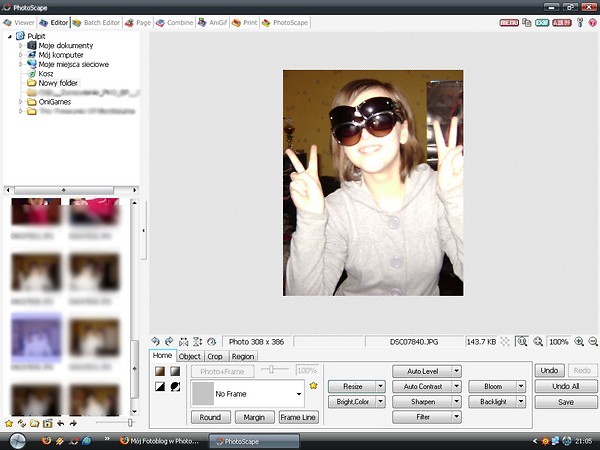This screenshot has height=450, width=600.
Task: Click the refresh folder icon below thumbnails
Action: [x=22, y=423]
